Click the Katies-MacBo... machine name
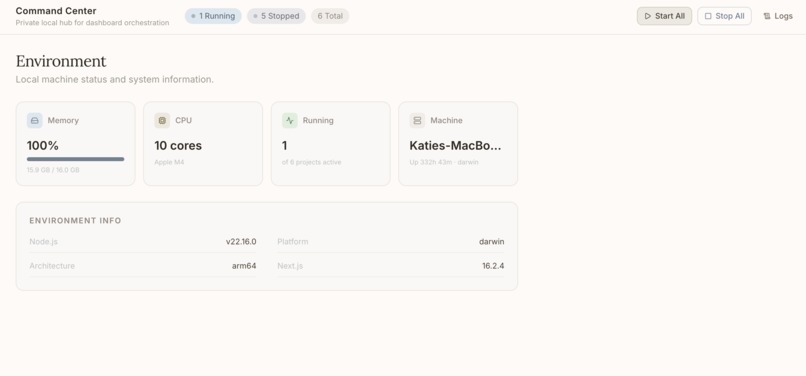This screenshot has height=376, width=806. pos(455,146)
